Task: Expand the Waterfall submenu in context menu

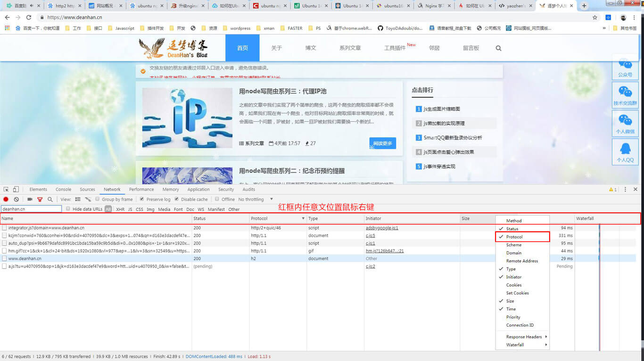Action: click(x=522, y=345)
